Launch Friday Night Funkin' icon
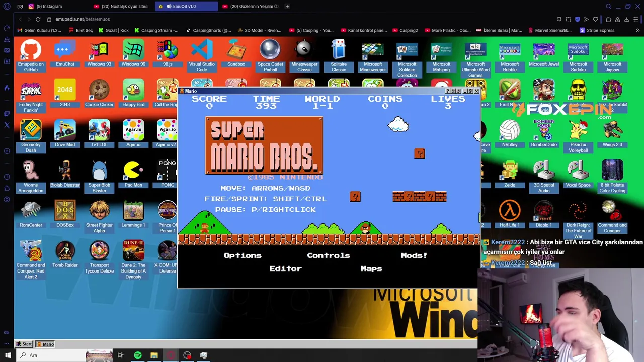The image size is (644, 362). click(x=31, y=96)
